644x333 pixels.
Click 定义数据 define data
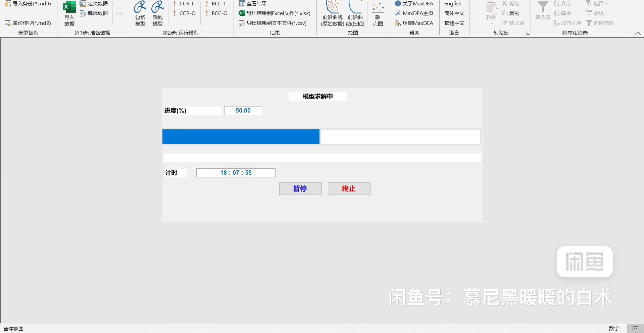(94, 4)
